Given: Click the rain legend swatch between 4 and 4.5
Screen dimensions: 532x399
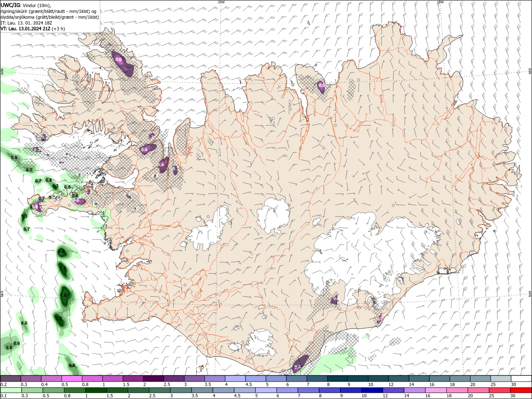Looking at the screenshot, I should pos(224,390).
